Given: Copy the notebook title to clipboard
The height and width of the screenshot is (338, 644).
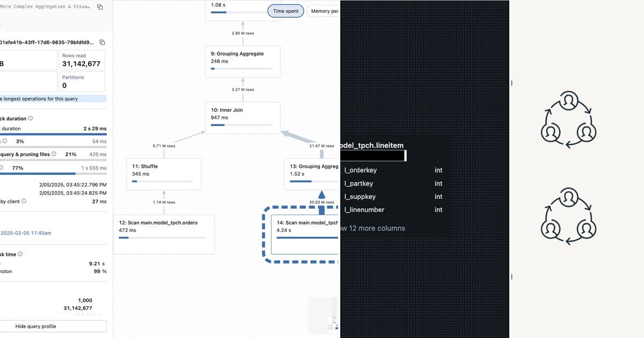Looking at the screenshot, I should click(99, 6).
